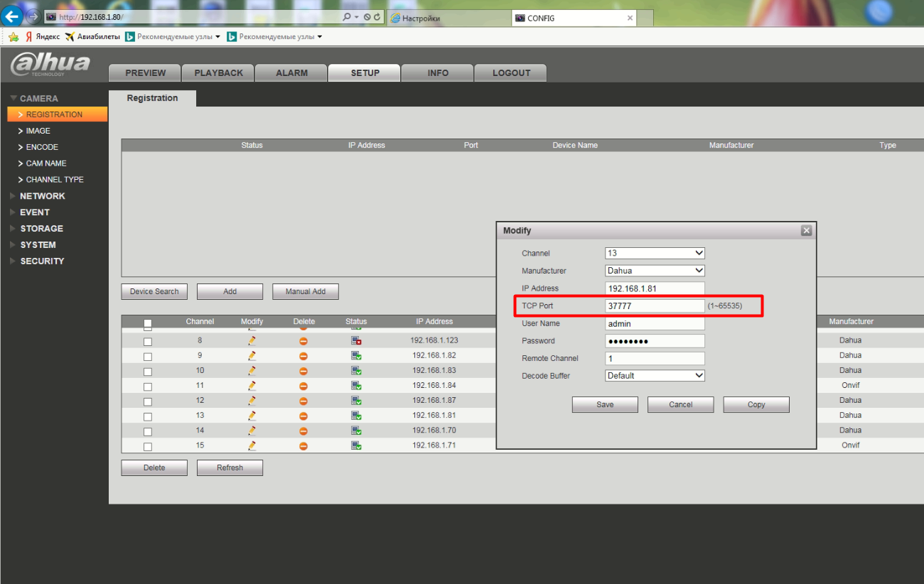
Task: Click the TCP Port input field
Action: [655, 306]
